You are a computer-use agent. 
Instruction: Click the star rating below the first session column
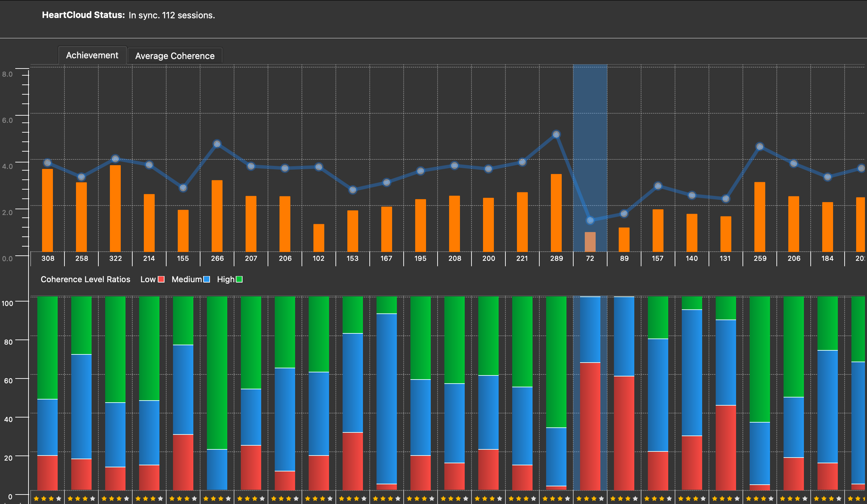47,499
